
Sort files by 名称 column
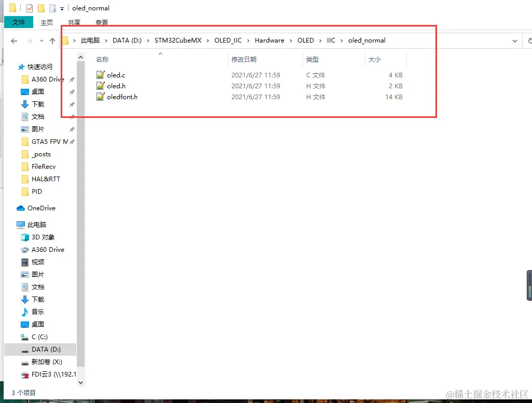tap(102, 59)
